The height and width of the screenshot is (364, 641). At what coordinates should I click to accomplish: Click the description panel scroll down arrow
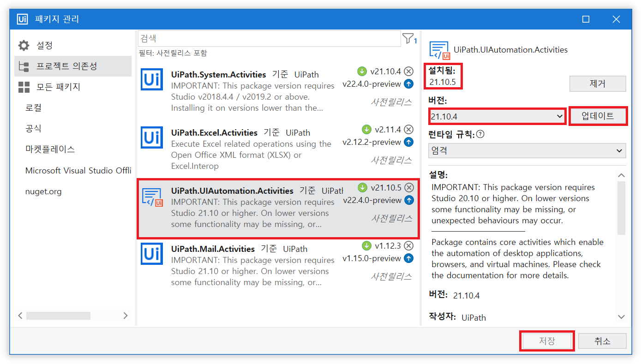621,317
